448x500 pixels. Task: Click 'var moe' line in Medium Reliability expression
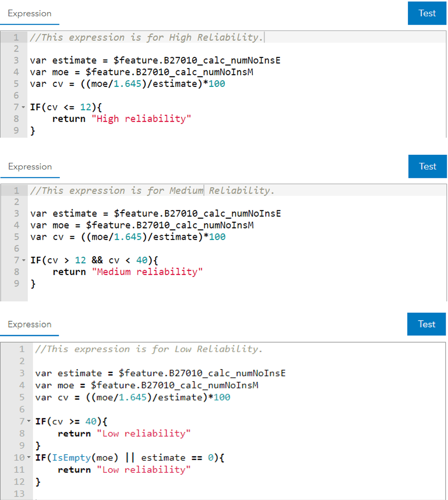click(142, 225)
